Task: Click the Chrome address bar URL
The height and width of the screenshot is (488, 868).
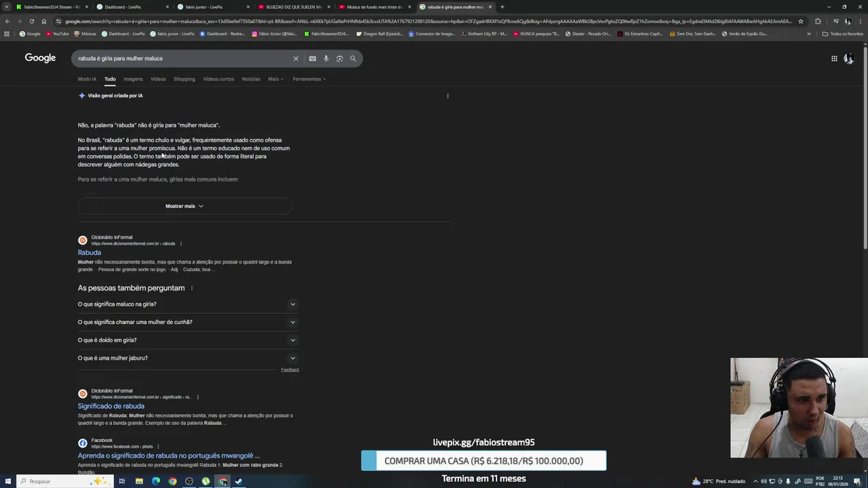Action: coord(427,21)
